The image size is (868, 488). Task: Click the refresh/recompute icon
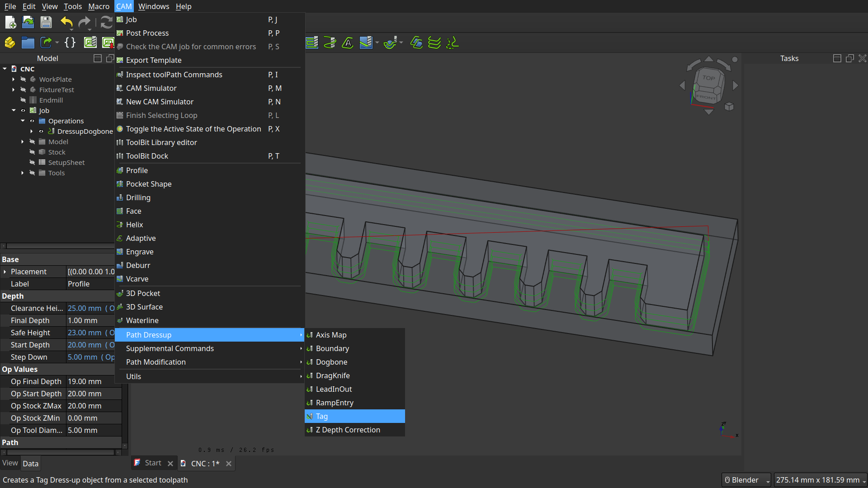(106, 22)
